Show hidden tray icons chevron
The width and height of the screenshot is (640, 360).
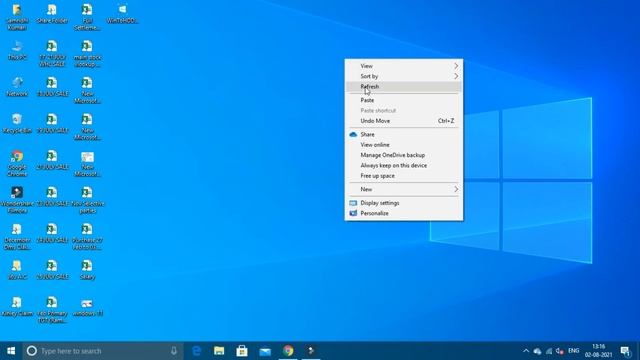click(x=526, y=351)
